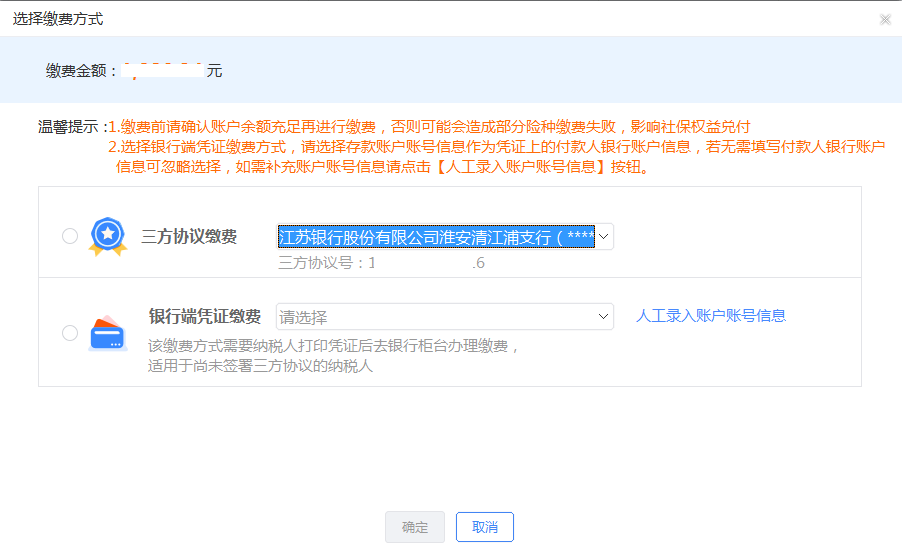
Task: Select the 银行端凭证缴费 radio button
Action: (x=70, y=332)
